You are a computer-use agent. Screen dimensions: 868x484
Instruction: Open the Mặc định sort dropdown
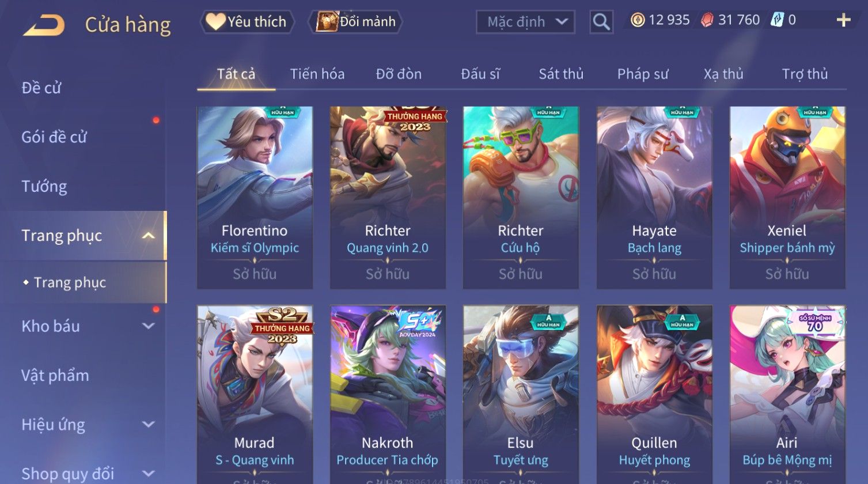click(x=525, y=22)
